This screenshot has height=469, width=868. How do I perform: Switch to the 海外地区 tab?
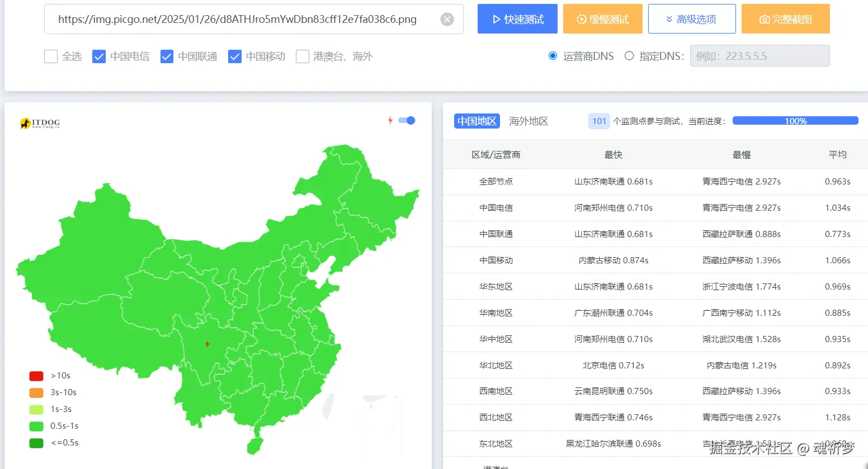(529, 121)
